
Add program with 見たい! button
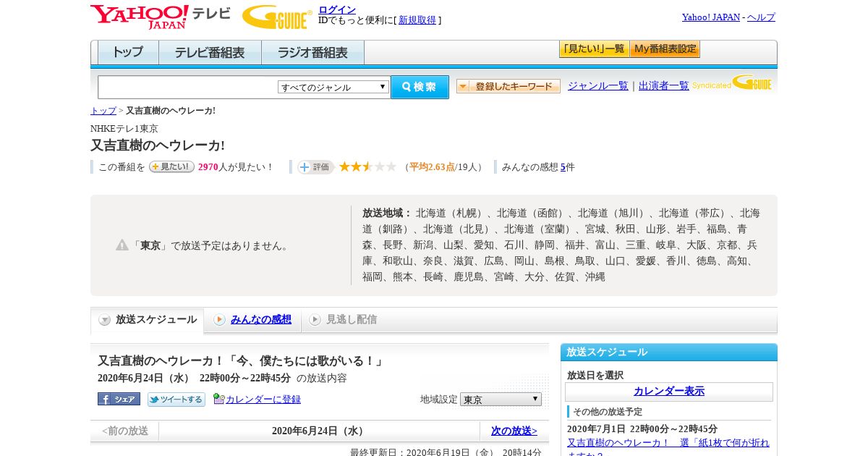click(x=171, y=167)
